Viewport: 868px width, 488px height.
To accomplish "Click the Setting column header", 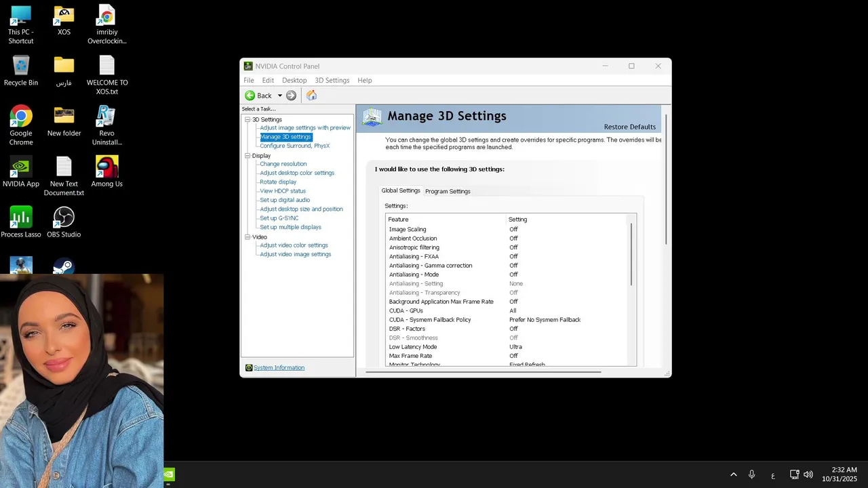I will (x=568, y=220).
